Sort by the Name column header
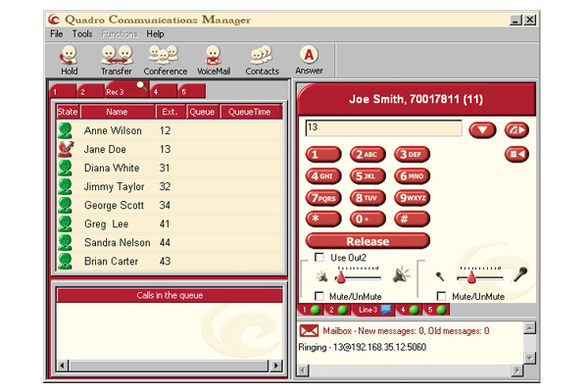The width and height of the screenshot is (588, 392). click(x=117, y=112)
